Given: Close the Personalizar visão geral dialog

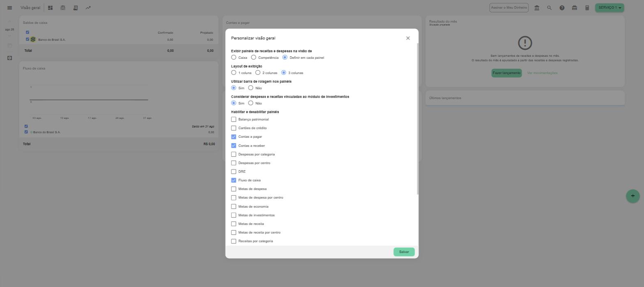Looking at the screenshot, I should click(x=408, y=38).
